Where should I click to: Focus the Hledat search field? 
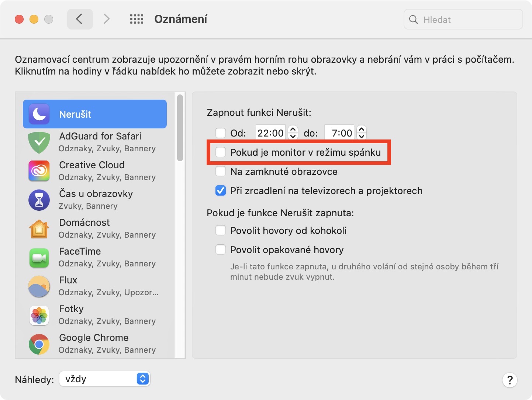coord(463,20)
